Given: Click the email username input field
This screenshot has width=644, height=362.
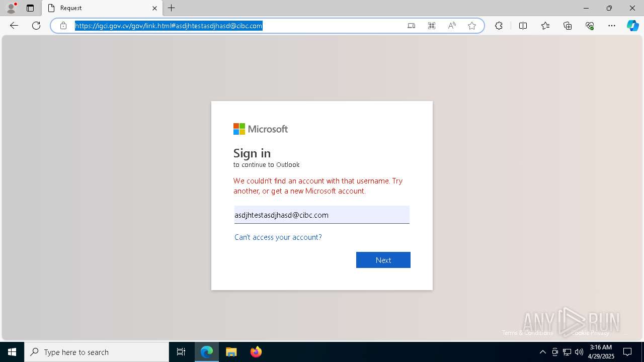Looking at the screenshot, I should (322, 215).
